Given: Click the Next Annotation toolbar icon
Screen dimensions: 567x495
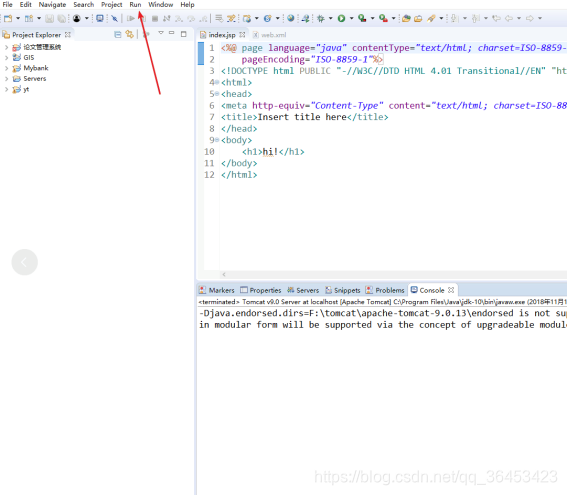Looking at the screenshot, I should tap(455, 18).
